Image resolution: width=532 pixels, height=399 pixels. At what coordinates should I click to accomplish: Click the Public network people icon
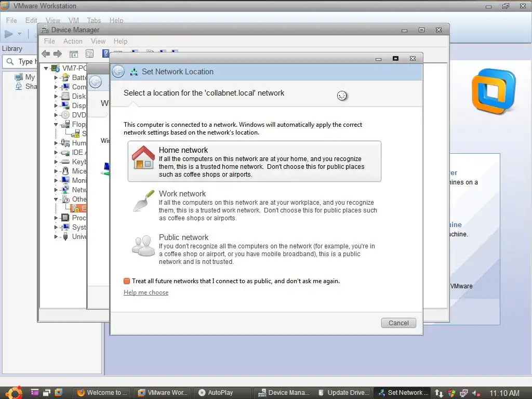click(x=143, y=245)
